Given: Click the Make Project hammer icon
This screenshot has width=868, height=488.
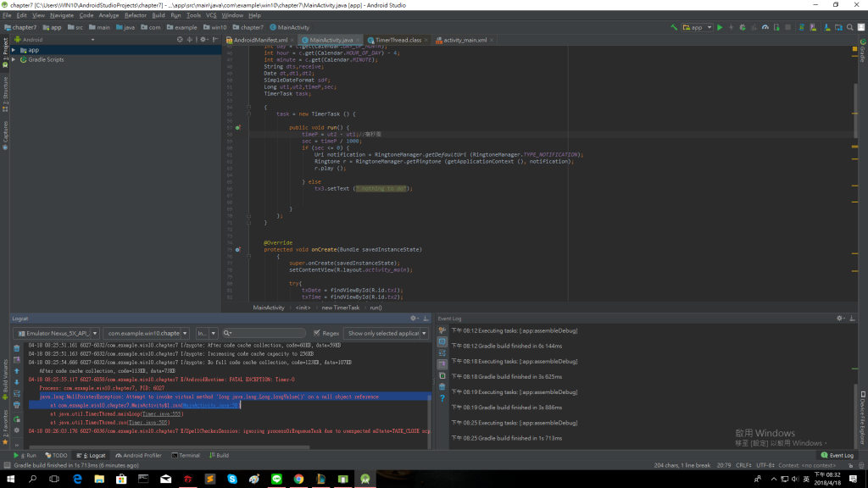Looking at the screenshot, I should click(x=674, y=27).
